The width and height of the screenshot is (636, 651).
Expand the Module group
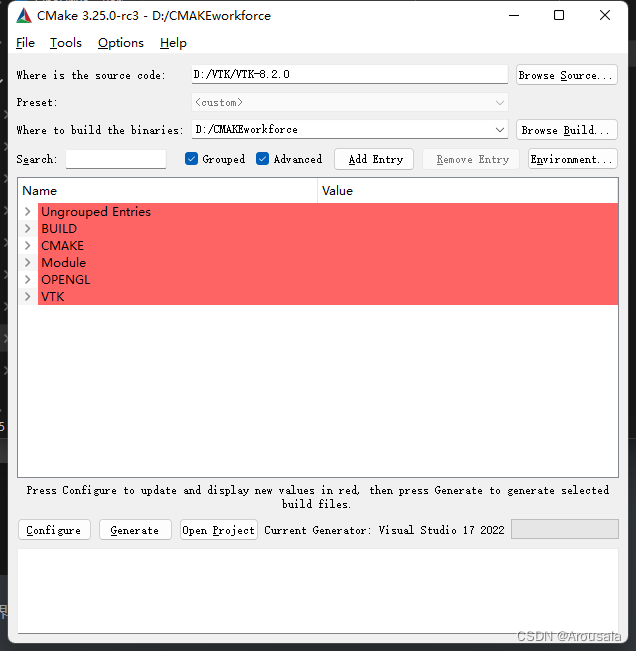pyautogui.click(x=28, y=263)
